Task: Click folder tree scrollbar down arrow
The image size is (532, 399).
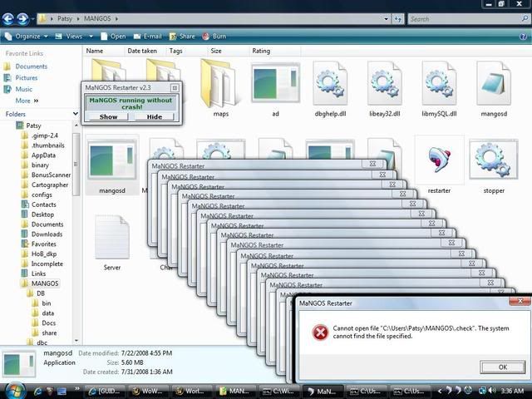Action: 76,340
